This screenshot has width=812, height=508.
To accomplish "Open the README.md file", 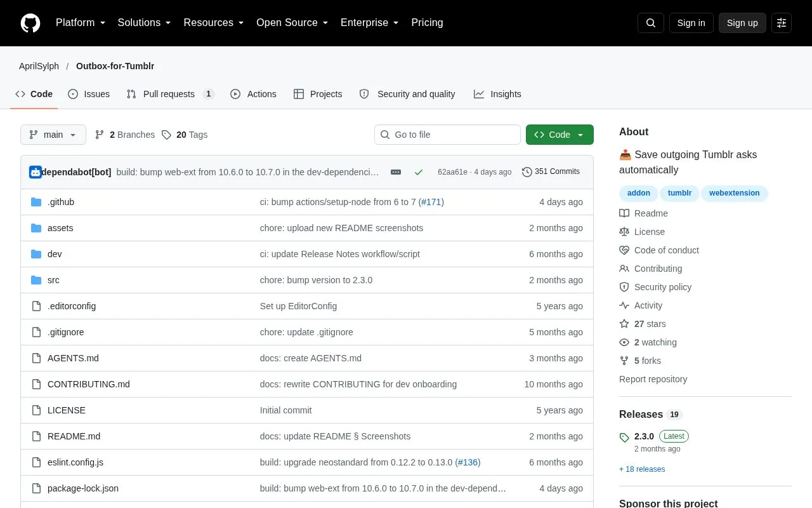I will 74,436.
